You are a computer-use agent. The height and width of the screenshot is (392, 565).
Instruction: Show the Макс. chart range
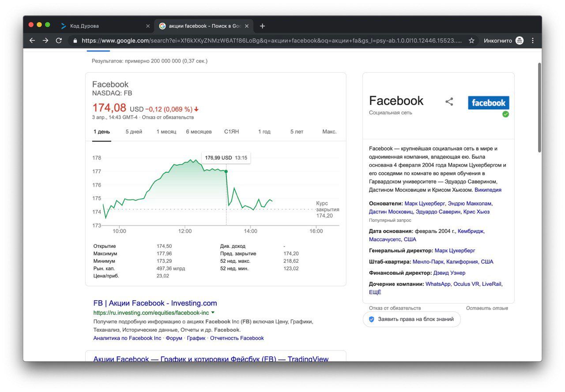[329, 132]
